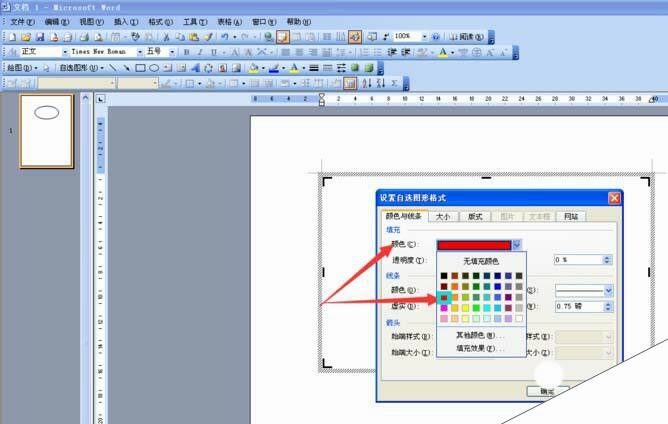Toggle Bold formatting button
Image resolution: width=668 pixels, height=424 pixels.
coord(187,52)
